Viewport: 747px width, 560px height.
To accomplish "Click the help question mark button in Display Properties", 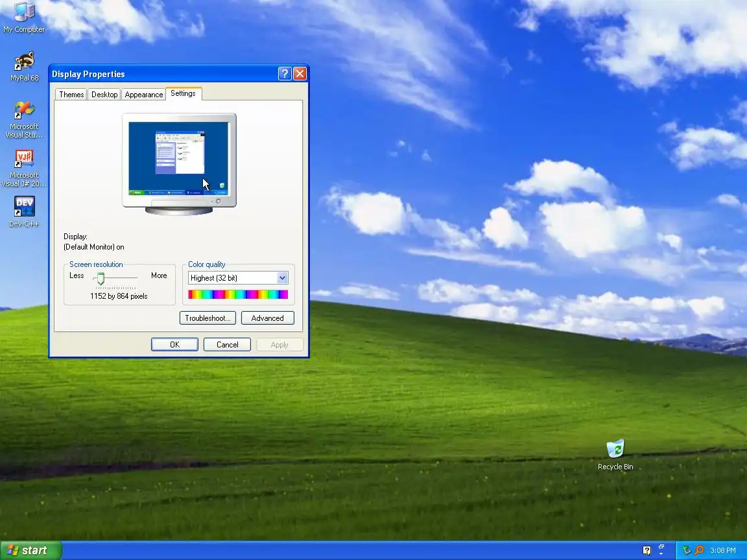I will click(285, 73).
